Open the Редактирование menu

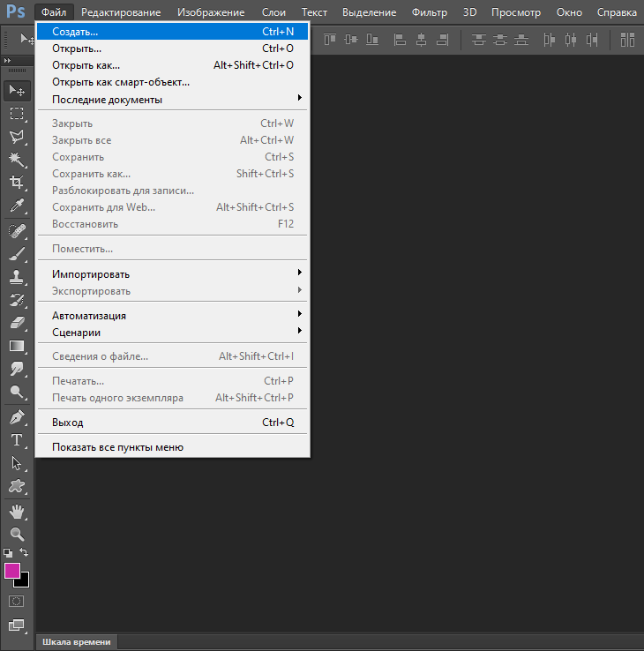point(121,12)
